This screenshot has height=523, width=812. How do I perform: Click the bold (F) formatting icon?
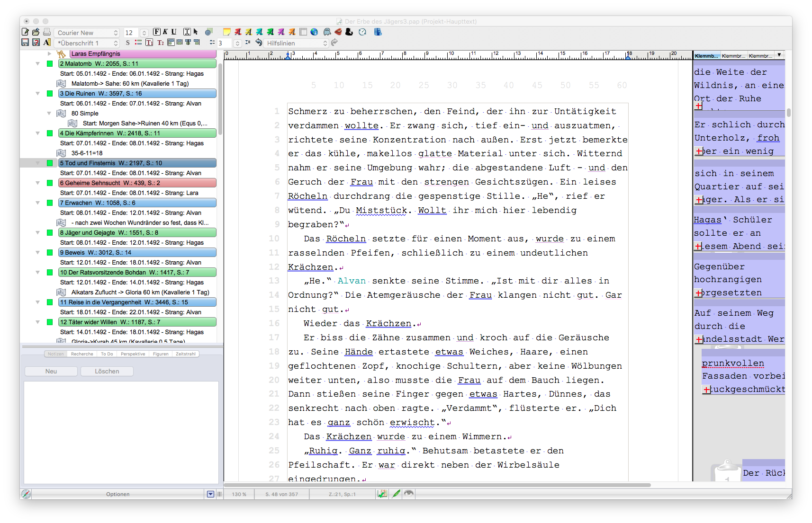157,32
